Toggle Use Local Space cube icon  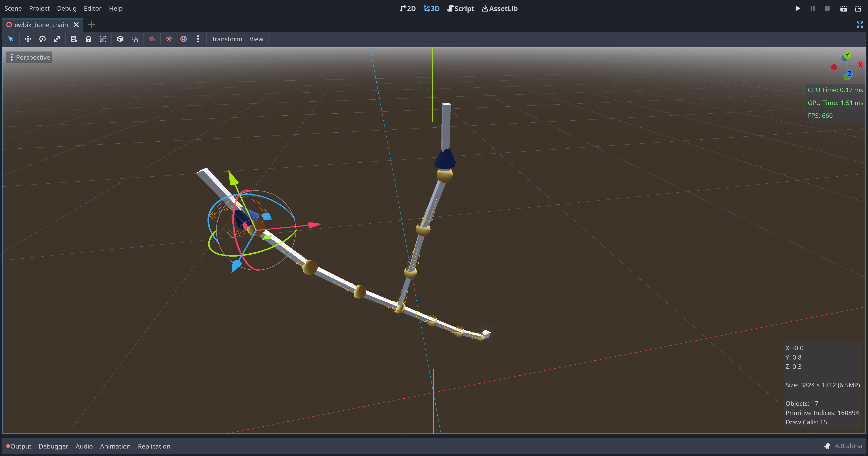[120, 39]
